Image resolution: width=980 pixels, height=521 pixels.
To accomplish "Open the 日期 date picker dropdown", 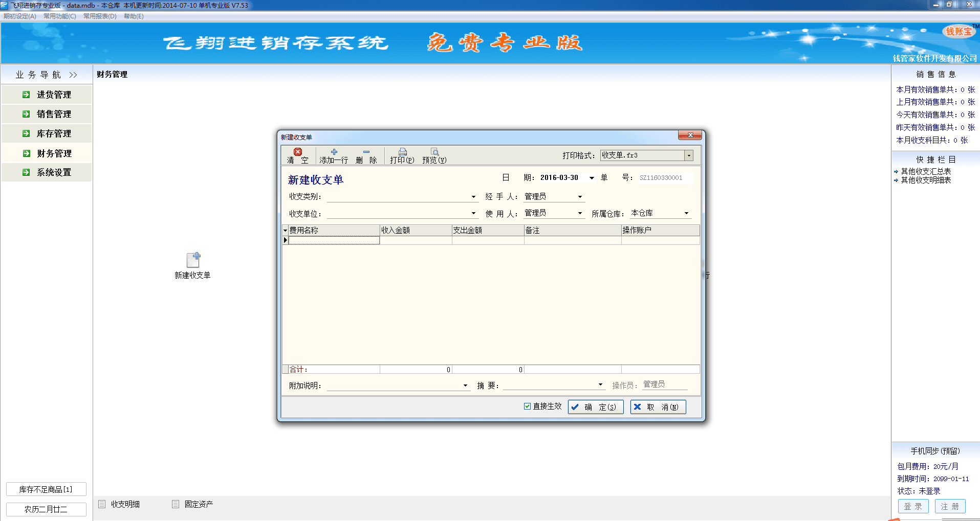I will point(592,178).
